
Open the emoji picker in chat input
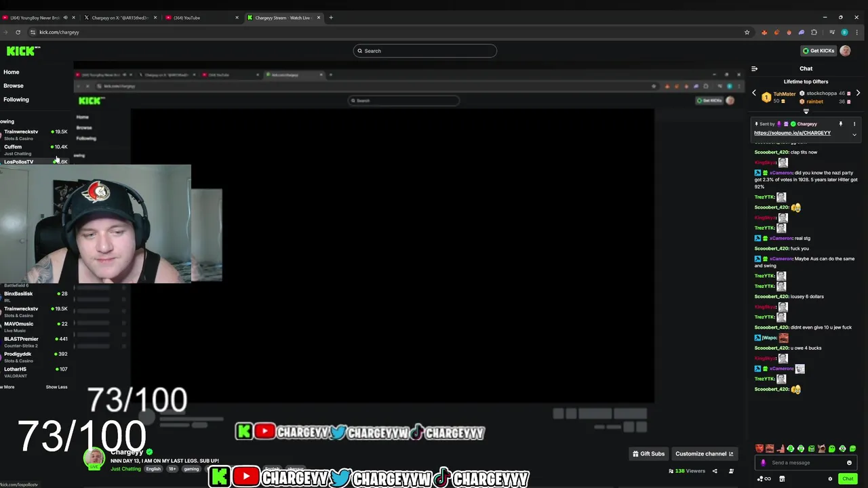(849, 463)
